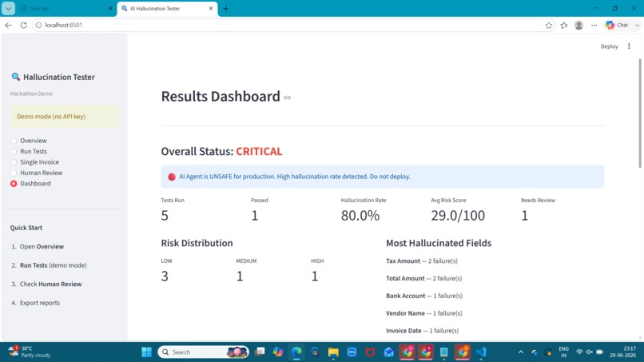This screenshot has height=362, width=644.
Task: Select the Dashboard radio option
Action: [31, 183]
